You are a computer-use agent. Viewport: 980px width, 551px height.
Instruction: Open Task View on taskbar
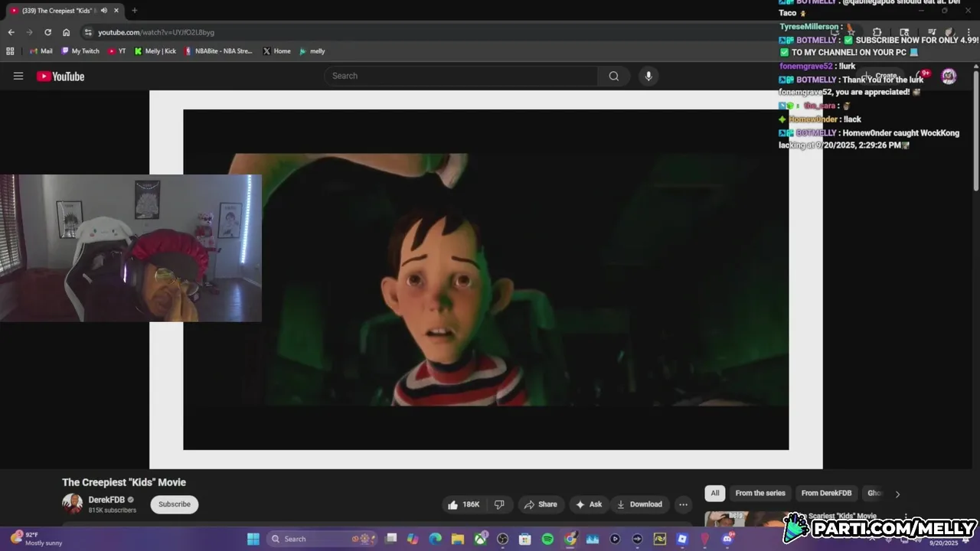(x=391, y=539)
